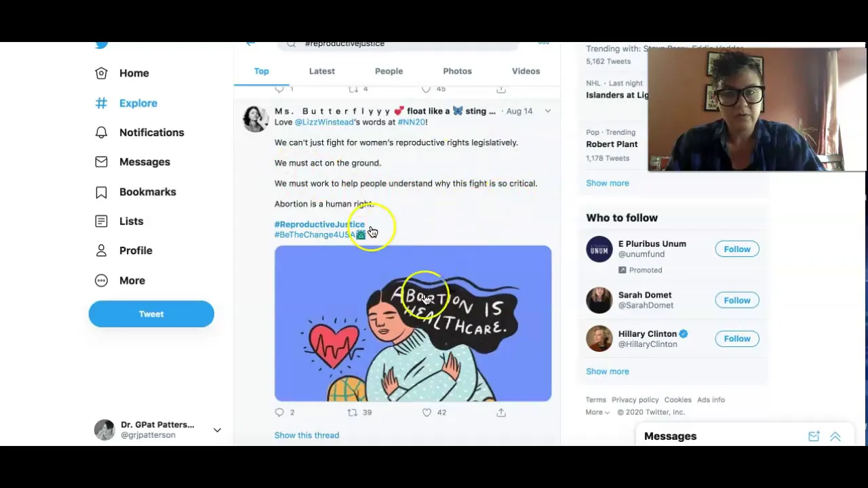Show more trending topics

(x=608, y=183)
